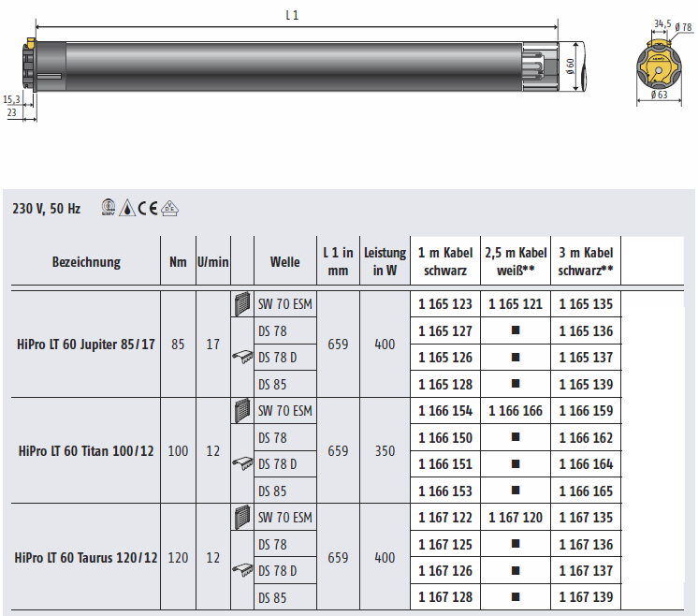The width and height of the screenshot is (698, 616).
Task: Click article number 1 166 166
Action: [515, 411]
